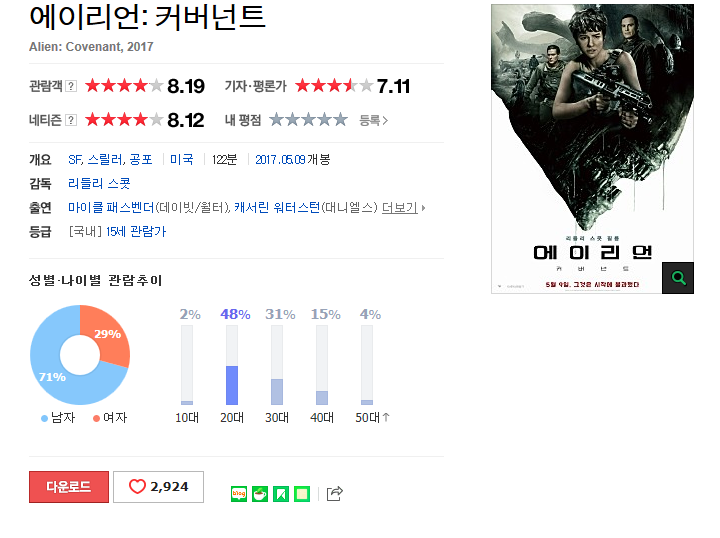Share to Naver blog via blog icon
Screen dimensions: 720x538
(239, 494)
